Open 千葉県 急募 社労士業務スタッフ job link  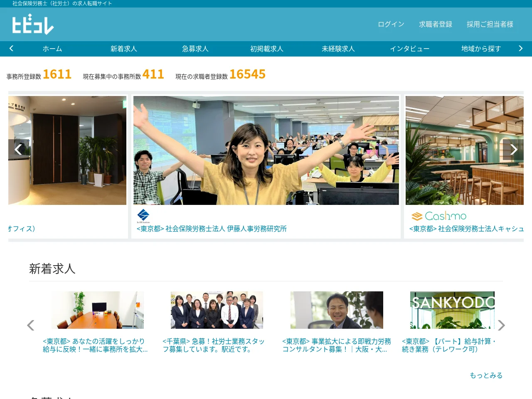214,345
